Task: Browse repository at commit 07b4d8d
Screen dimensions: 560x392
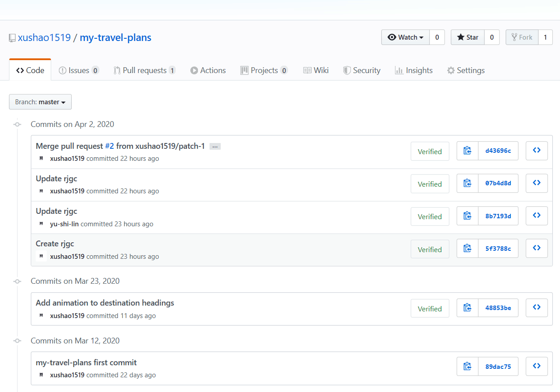Action: click(537, 183)
